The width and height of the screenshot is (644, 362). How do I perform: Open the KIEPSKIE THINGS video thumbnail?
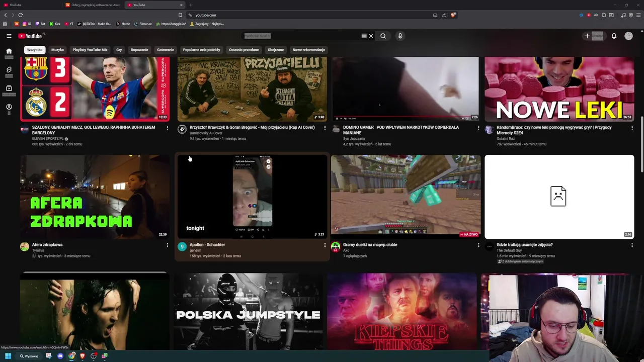(x=401, y=312)
